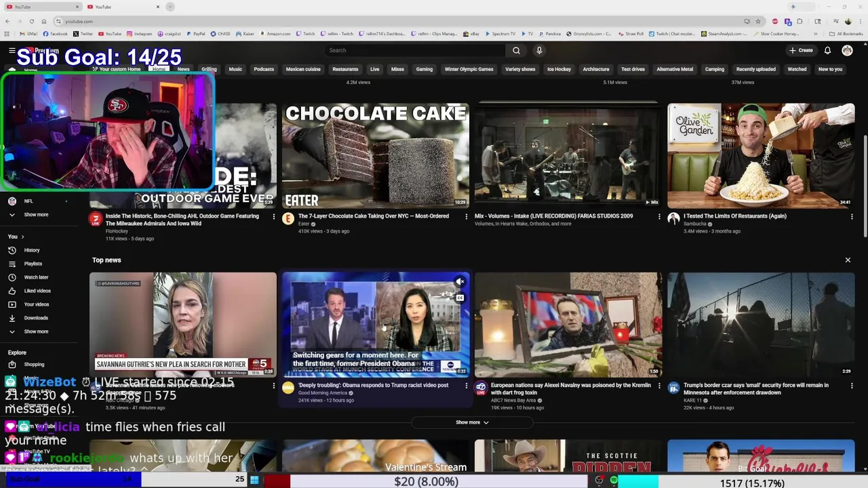The image size is (868, 488).
Task: Toggle captions on the Obama video preview
Action: click(460, 298)
